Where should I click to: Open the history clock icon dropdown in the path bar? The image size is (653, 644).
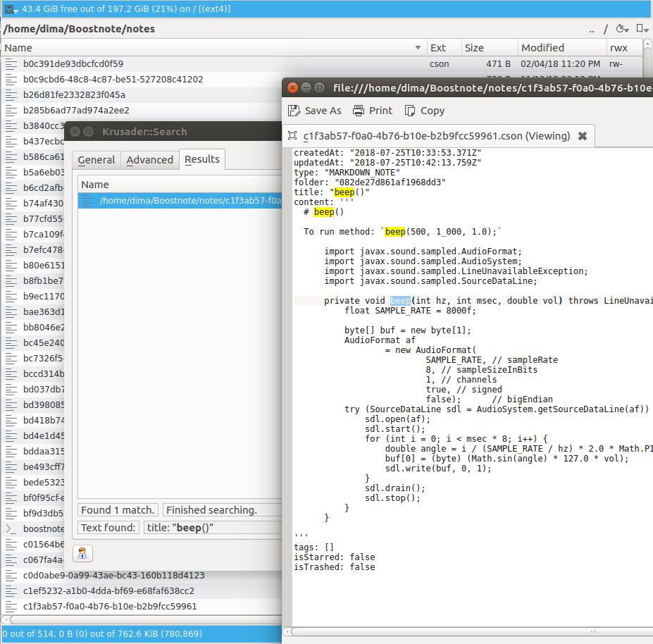coord(622,29)
